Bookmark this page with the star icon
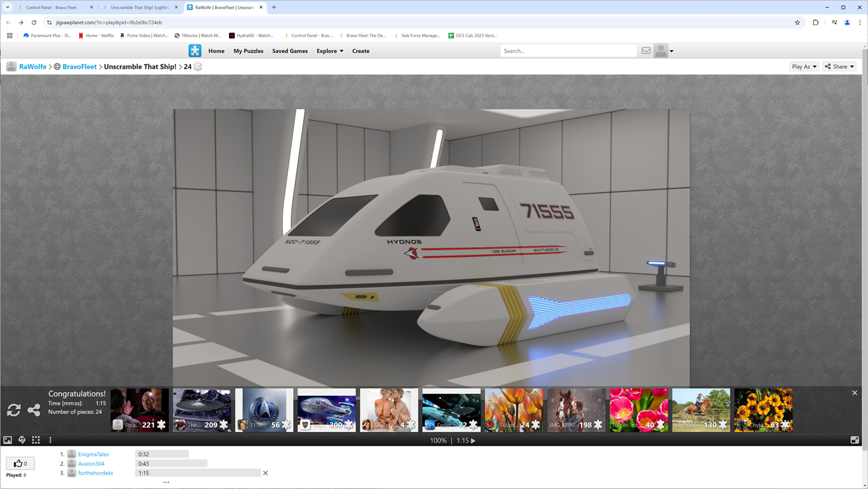868x489 pixels. (x=797, y=23)
